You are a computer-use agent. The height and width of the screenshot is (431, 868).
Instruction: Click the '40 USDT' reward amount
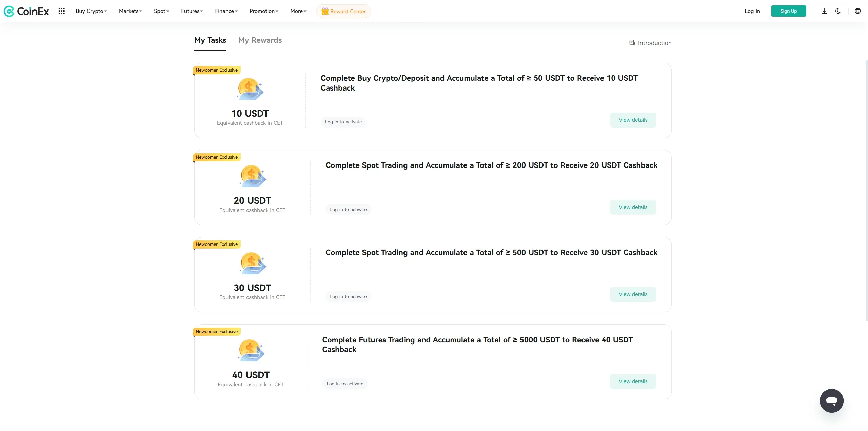(x=251, y=375)
